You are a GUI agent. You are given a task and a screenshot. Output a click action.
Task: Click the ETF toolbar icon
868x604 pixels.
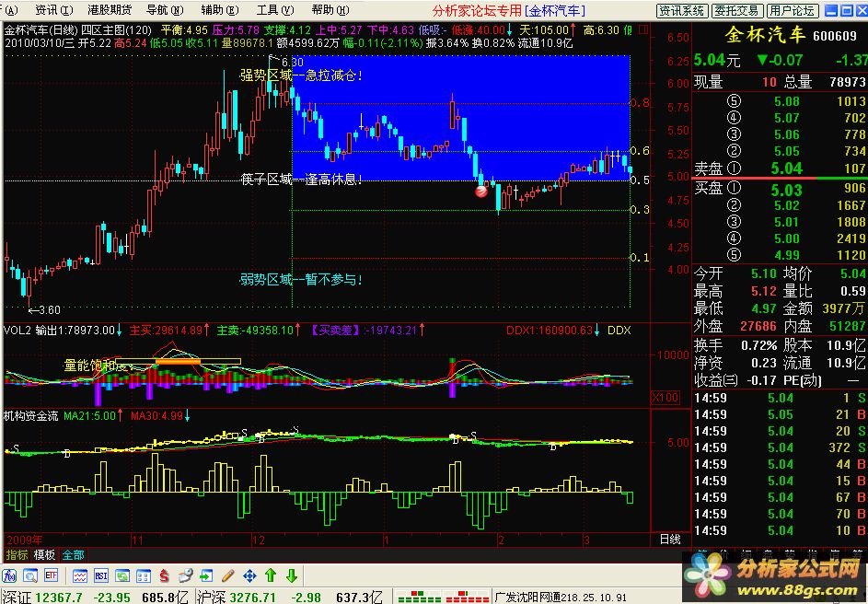(52, 575)
